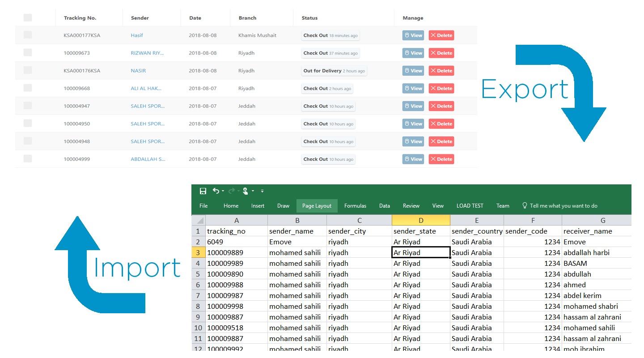Tick the select-all checkbox in the shipments table header
Image resolution: width=644 pixels, height=358 pixels.
pos(28,18)
